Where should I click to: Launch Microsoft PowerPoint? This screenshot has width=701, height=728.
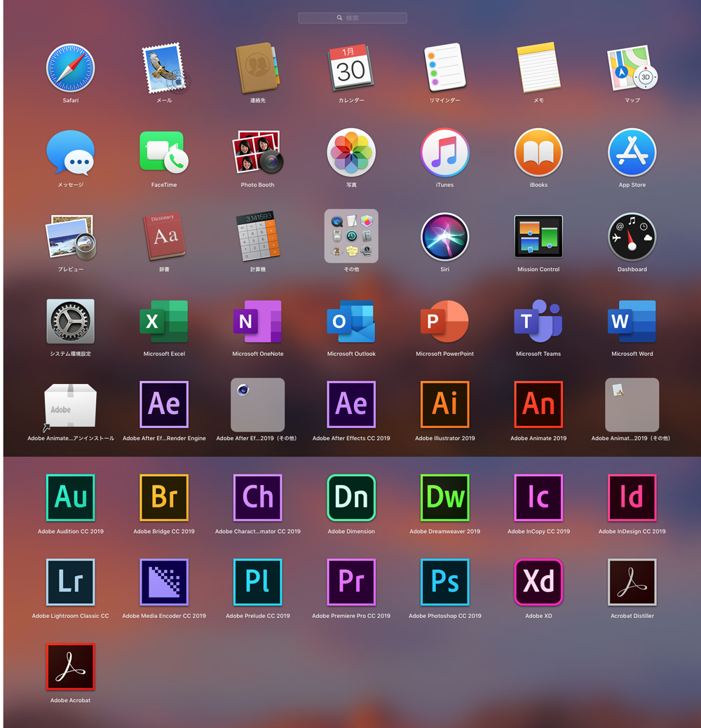pyautogui.click(x=444, y=321)
